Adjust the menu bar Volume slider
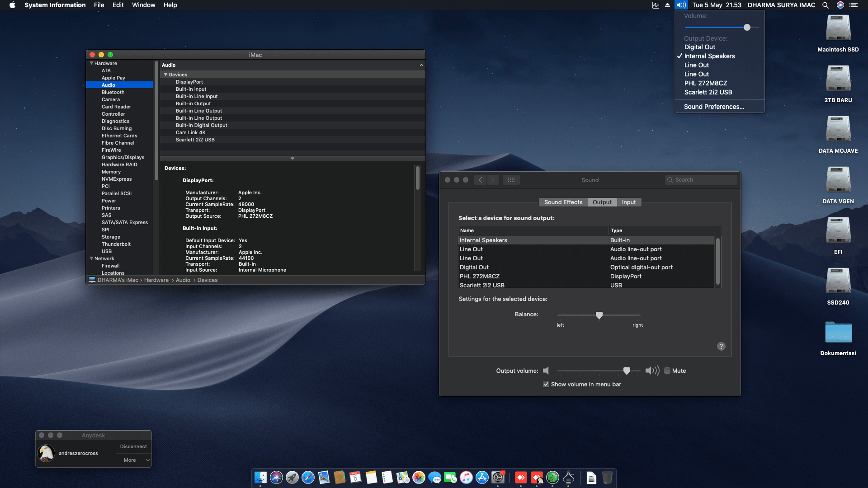Image resolution: width=868 pixels, height=488 pixels. [x=747, y=28]
